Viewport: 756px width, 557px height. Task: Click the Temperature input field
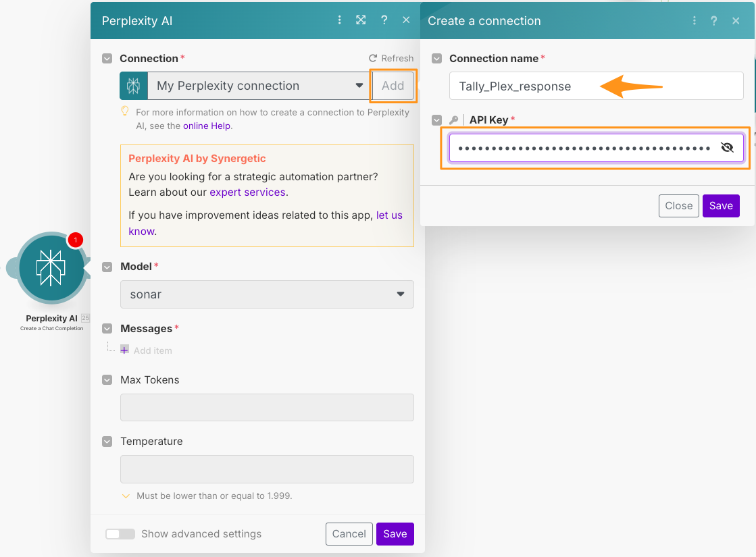(267, 469)
